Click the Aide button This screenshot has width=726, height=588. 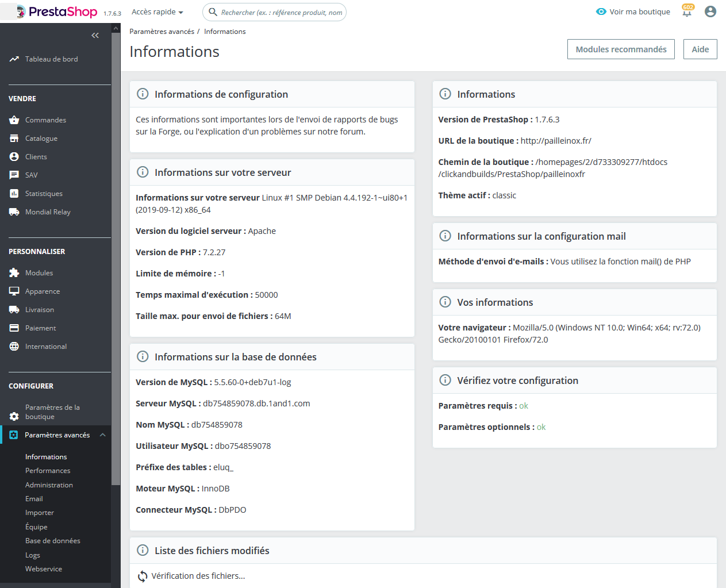click(x=700, y=49)
